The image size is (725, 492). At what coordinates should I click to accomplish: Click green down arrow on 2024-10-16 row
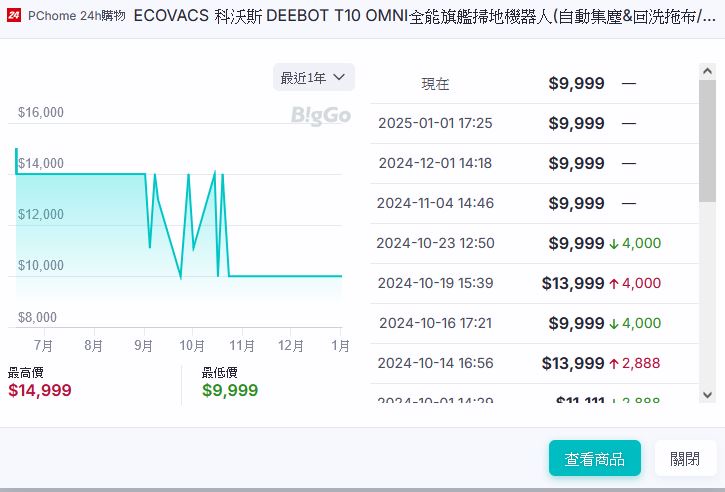tap(615, 323)
